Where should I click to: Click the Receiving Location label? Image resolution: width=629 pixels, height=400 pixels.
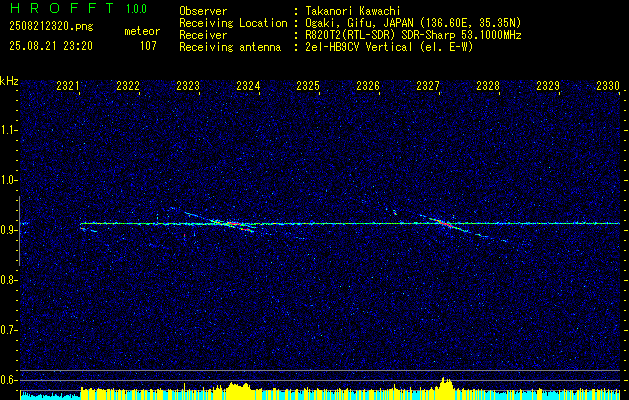[x=233, y=23]
